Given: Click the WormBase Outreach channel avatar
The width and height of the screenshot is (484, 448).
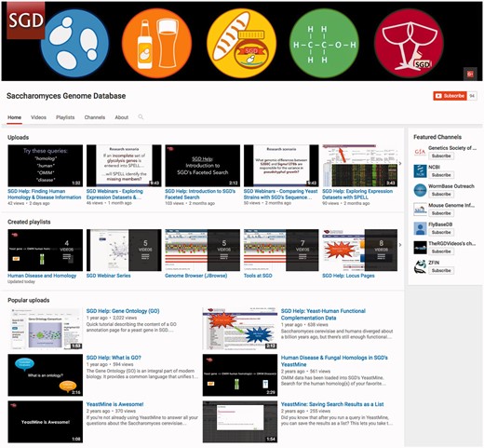Looking at the screenshot, I should point(420,190).
